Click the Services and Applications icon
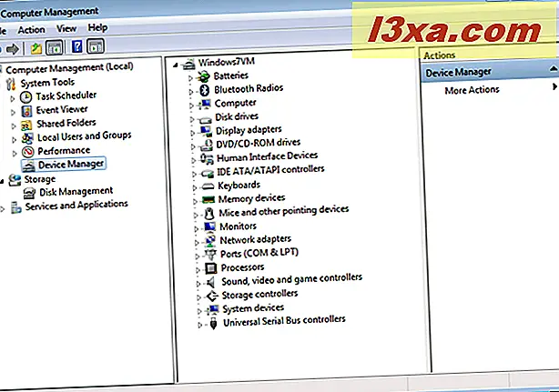 pos(15,207)
